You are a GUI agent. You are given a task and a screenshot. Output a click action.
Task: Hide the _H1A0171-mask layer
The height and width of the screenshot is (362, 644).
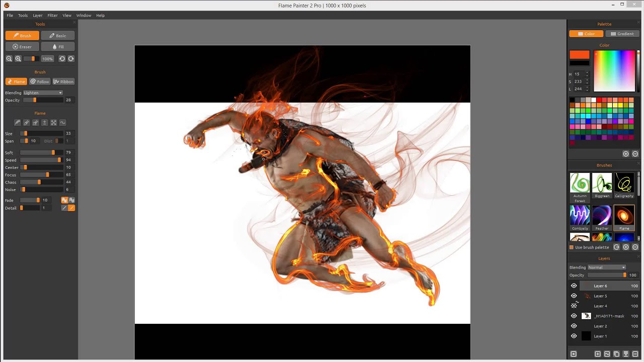tap(574, 316)
